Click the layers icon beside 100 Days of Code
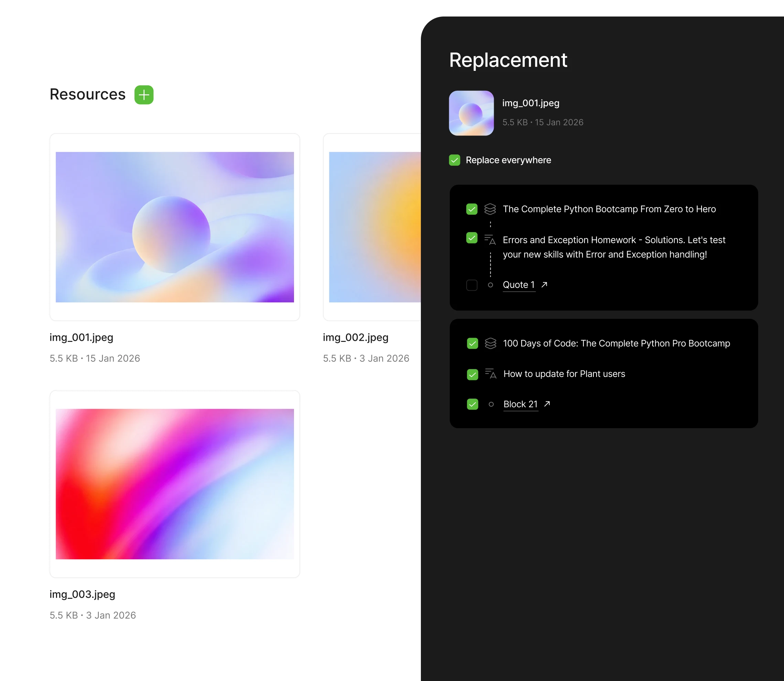 coord(490,343)
